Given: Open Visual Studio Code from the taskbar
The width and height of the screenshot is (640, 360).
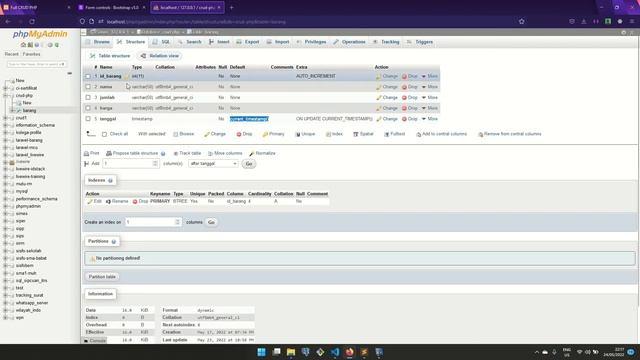Looking at the screenshot, I should (x=335, y=352).
